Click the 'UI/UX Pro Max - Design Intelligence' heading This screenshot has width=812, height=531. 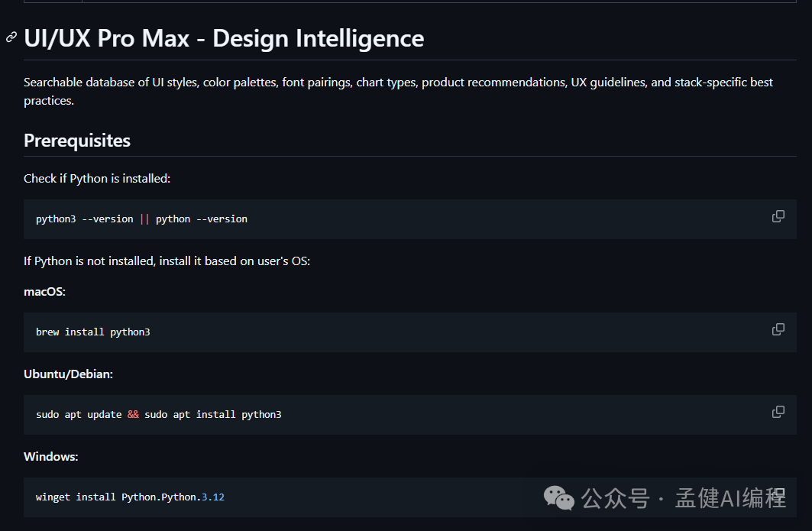pyautogui.click(x=224, y=38)
